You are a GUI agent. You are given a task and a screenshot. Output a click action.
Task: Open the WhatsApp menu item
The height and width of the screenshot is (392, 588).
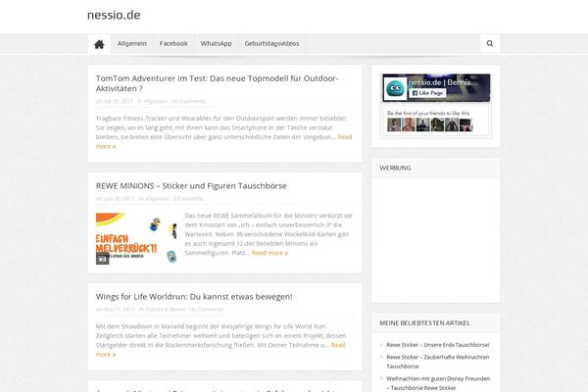(x=216, y=43)
